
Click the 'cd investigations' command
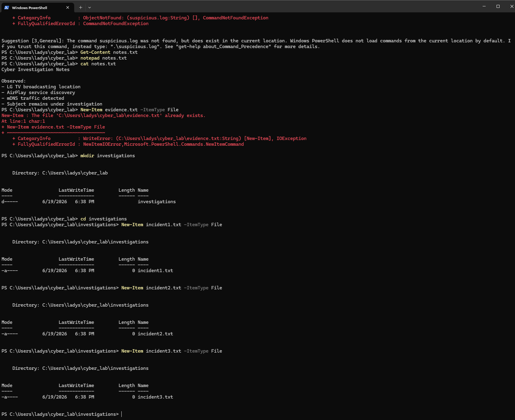pos(103,219)
